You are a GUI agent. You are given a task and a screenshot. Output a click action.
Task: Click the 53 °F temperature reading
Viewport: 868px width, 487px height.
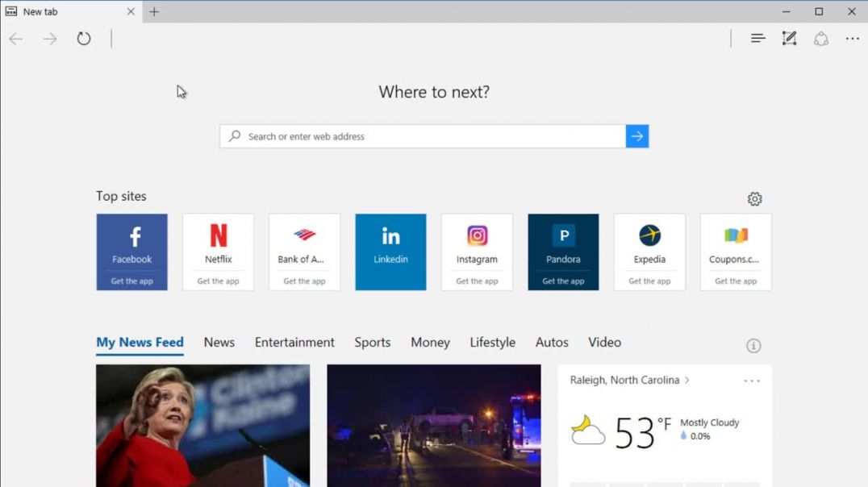(643, 431)
